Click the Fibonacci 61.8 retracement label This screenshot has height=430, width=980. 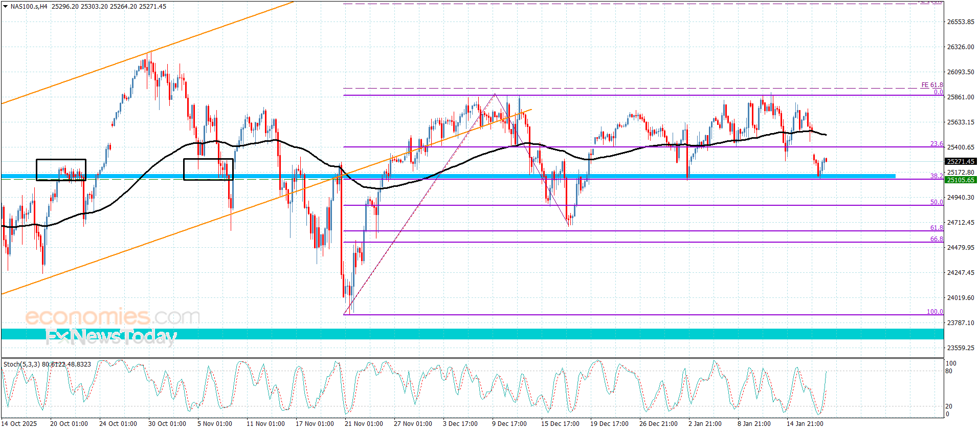(937, 228)
